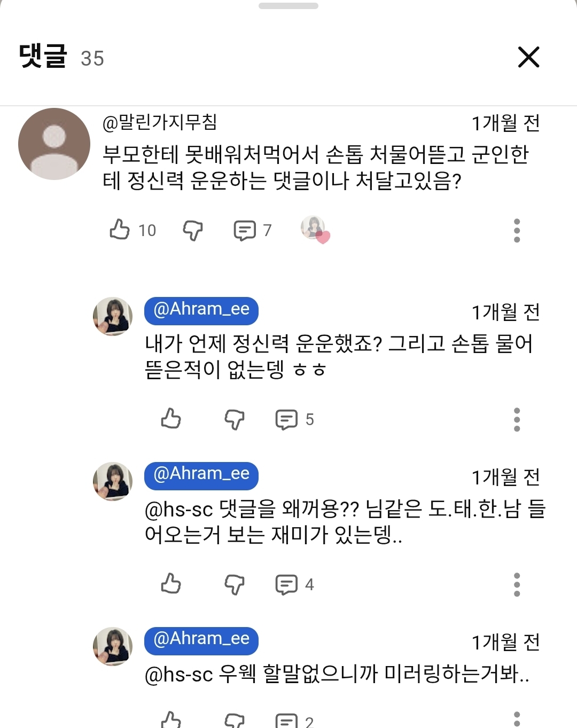
Task: Open @Ahram_ee's avatar beside the last reply
Action: pos(113,646)
